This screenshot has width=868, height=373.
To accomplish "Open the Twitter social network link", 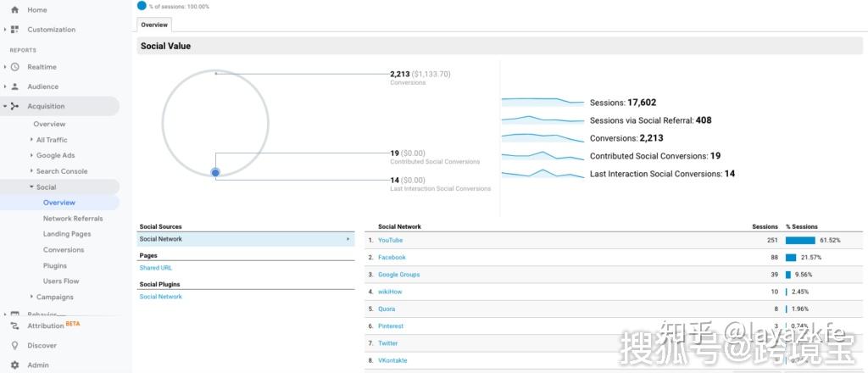I will click(388, 343).
